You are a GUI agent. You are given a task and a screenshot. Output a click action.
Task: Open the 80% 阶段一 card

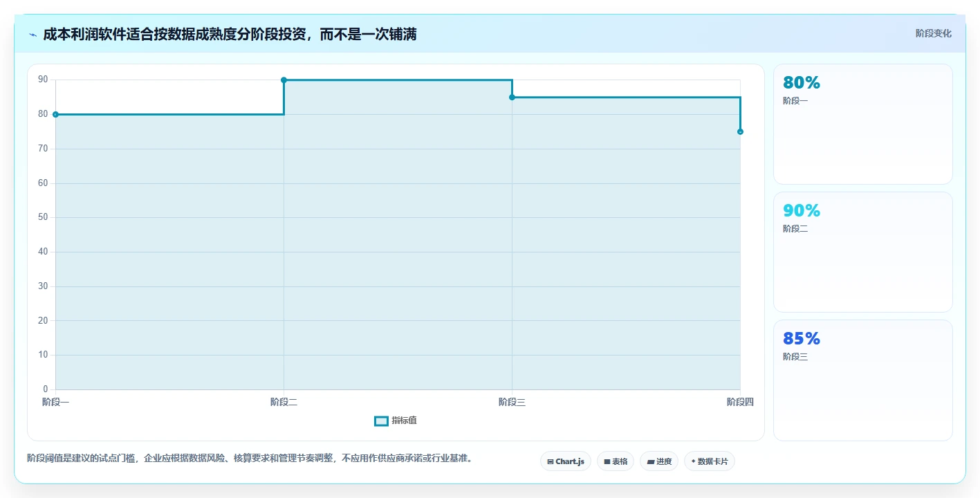(862, 124)
